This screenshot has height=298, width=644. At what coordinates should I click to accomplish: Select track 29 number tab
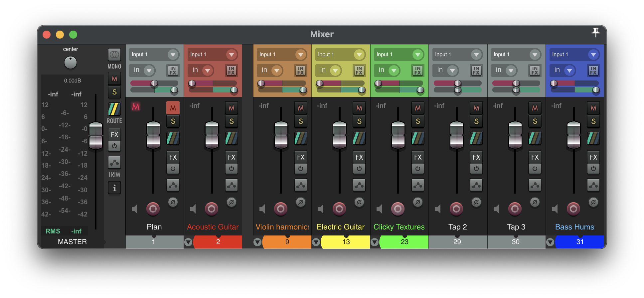458,242
